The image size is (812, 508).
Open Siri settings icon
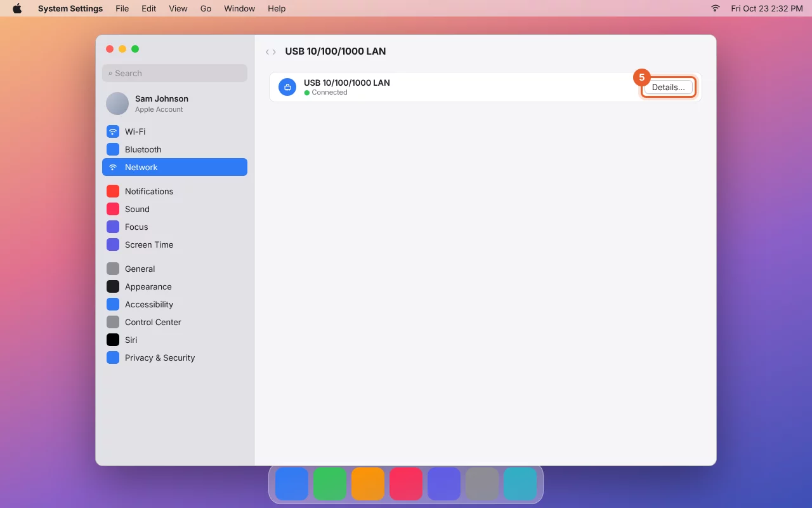(113, 340)
